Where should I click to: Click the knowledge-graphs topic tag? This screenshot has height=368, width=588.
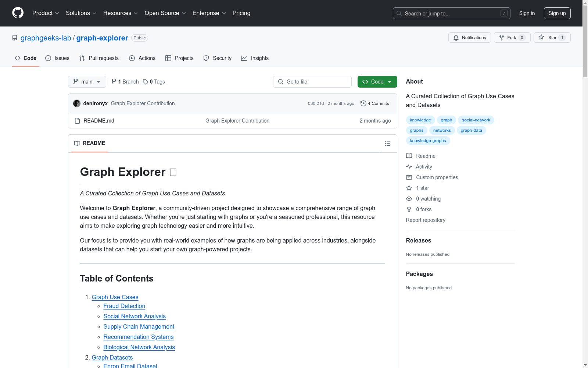pyautogui.click(x=428, y=141)
